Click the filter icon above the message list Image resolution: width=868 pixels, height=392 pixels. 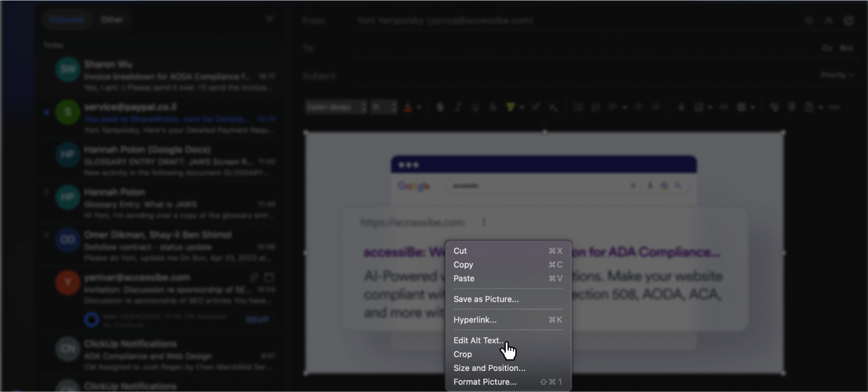270,19
